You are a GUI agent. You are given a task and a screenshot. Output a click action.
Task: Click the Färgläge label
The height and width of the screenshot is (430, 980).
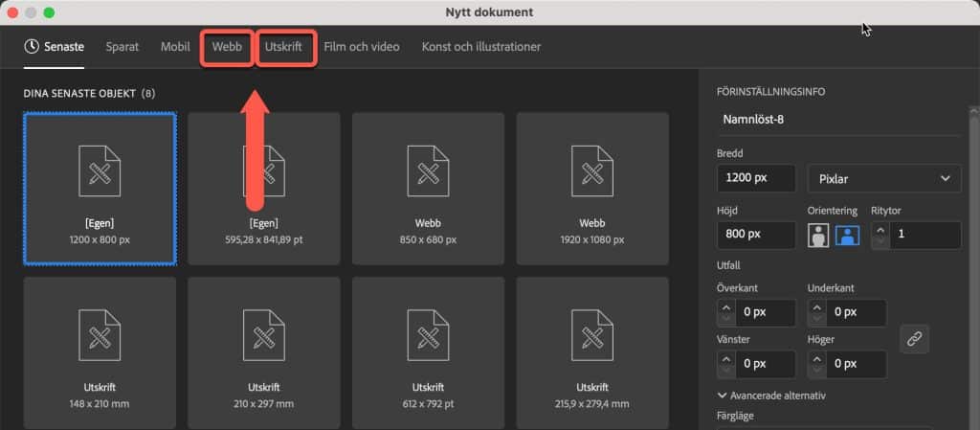tap(736, 415)
